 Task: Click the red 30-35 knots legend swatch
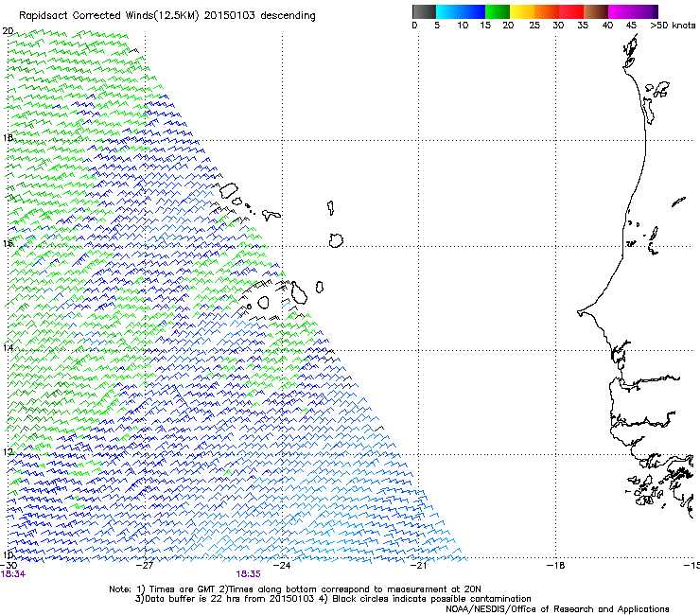pos(571,11)
